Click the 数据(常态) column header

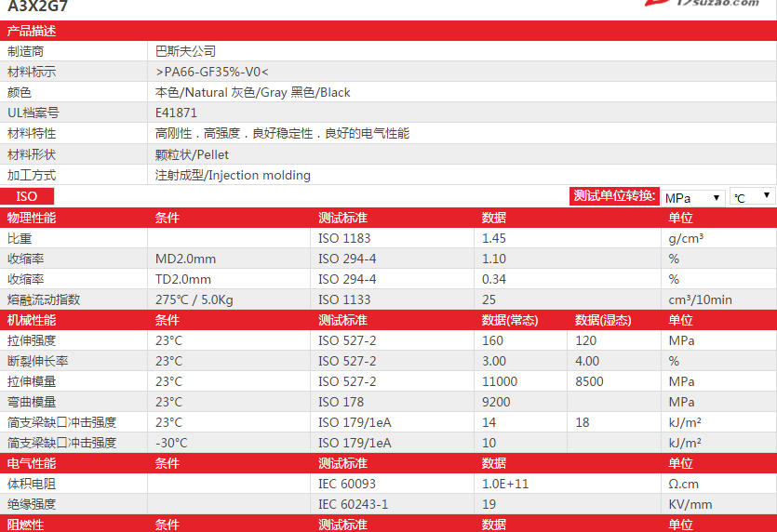pyautogui.click(x=510, y=320)
